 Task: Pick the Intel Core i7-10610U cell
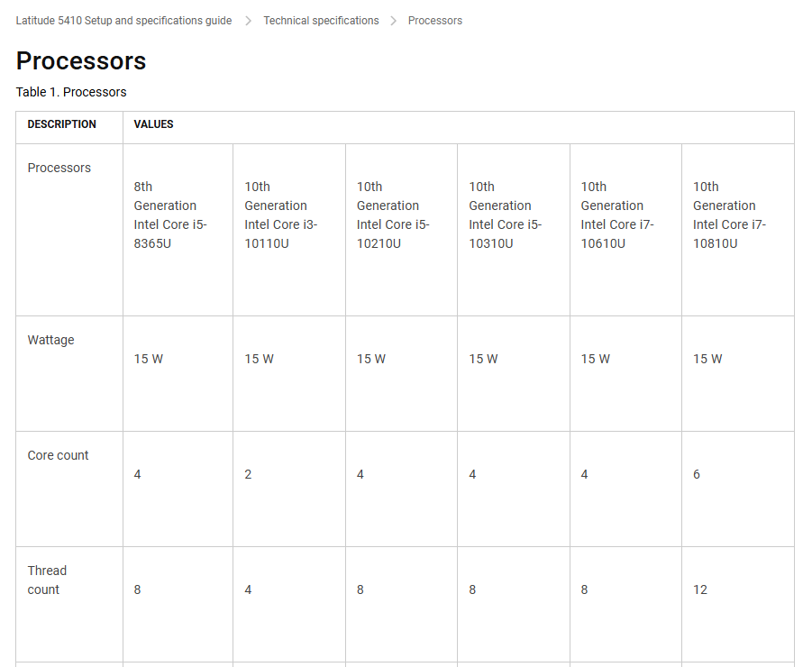(x=617, y=215)
